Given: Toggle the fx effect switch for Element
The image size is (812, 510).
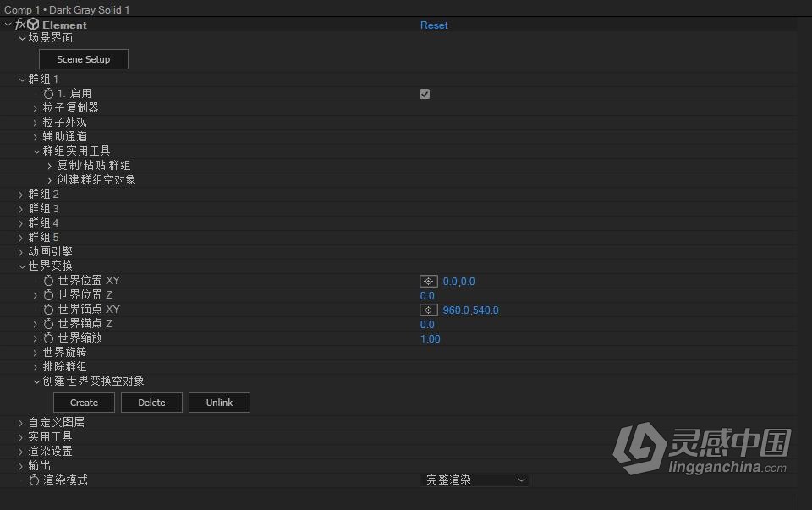Looking at the screenshot, I should coord(20,25).
